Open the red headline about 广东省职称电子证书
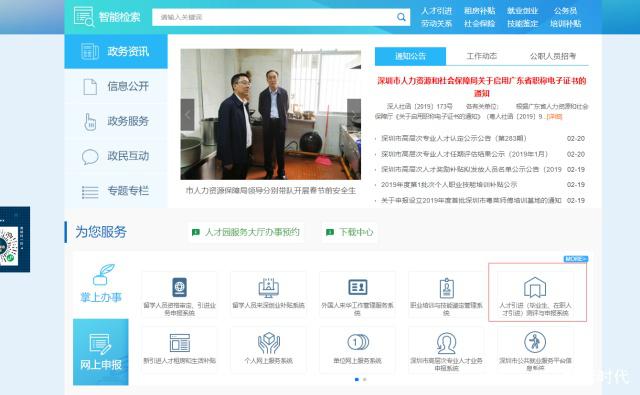 tap(482, 87)
